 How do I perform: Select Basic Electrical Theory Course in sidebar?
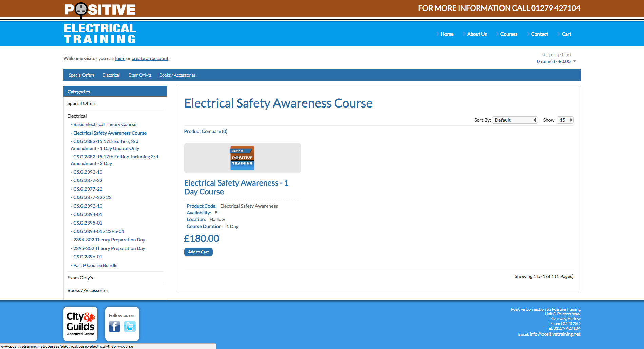coord(105,124)
